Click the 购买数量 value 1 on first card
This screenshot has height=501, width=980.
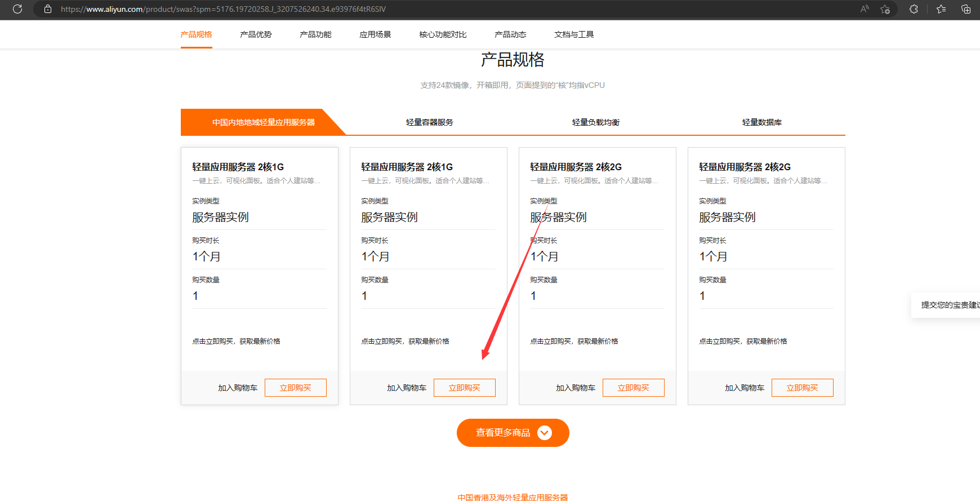tap(195, 296)
